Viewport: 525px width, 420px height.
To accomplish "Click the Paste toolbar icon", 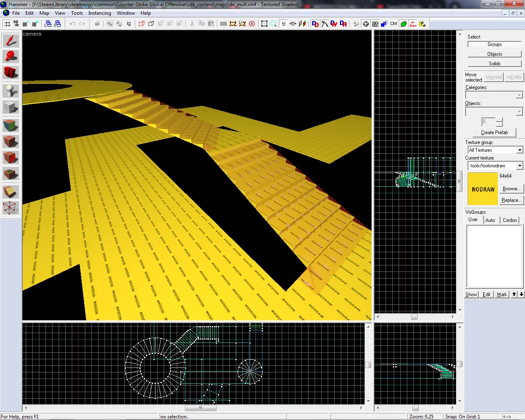I will pyautogui.click(x=211, y=24).
